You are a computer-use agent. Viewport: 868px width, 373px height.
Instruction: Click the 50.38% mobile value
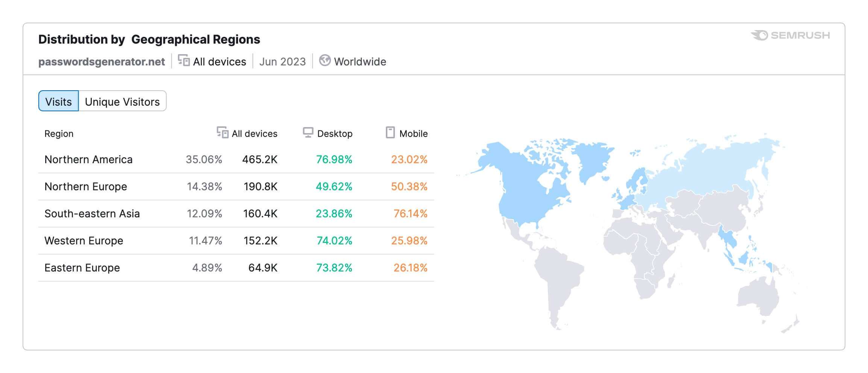tap(409, 186)
